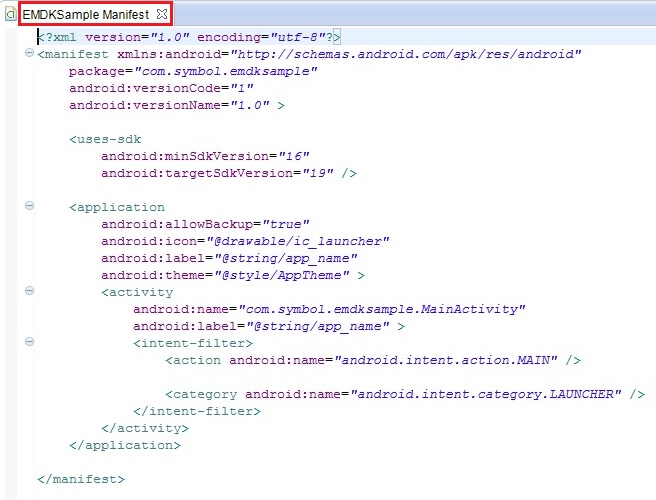Click the package name com.symbol.emdksample value
Screen dimensions: 656x500
pyautogui.click(x=226, y=72)
